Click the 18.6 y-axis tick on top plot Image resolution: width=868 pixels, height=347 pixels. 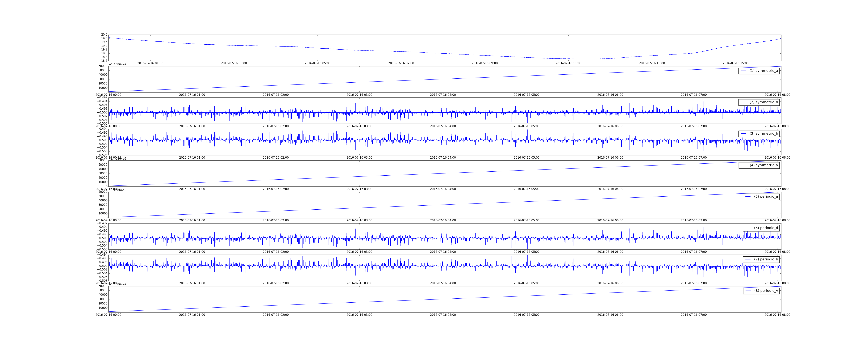(x=104, y=61)
